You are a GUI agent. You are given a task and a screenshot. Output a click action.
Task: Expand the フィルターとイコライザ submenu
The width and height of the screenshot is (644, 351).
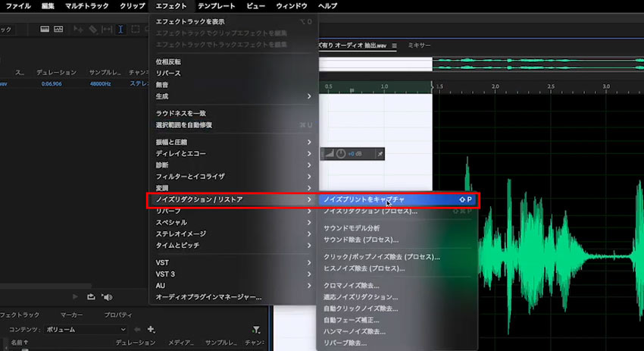point(233,177)
